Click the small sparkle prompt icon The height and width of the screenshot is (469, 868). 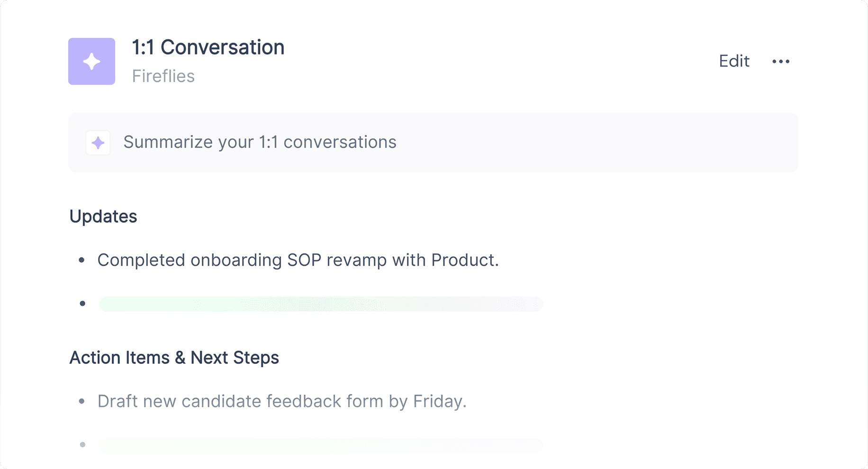98,143
